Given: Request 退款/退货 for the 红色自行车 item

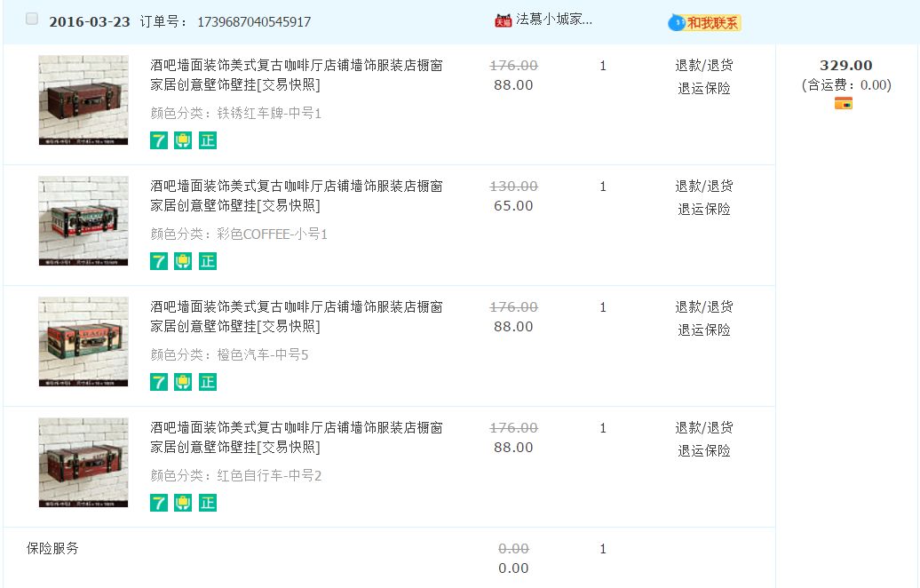Looking at the screenshot, I should pyautogui.click(x=703, y=427).
